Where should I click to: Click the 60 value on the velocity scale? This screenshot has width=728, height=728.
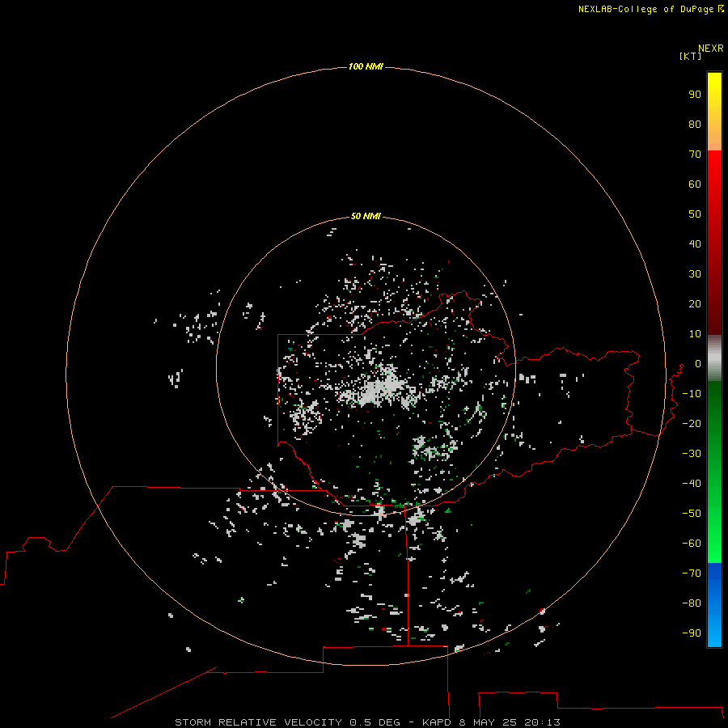pyautogui.click(x=695, y=184)
